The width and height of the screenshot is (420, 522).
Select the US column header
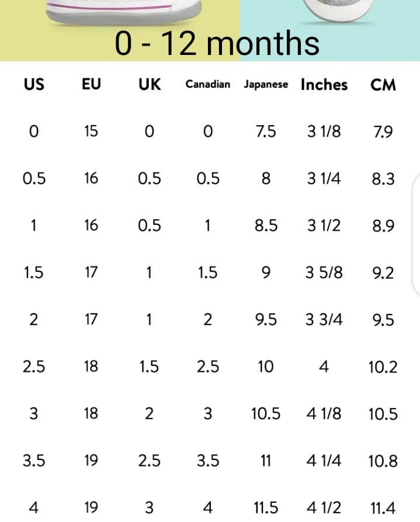coord(34,85)
